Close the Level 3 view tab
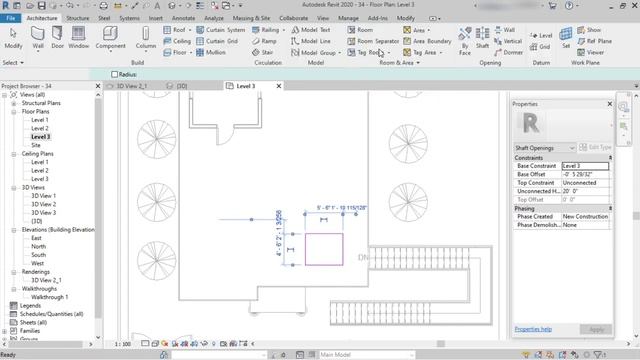This screenshot has height=360, width=640. click(x=279, y=86)
